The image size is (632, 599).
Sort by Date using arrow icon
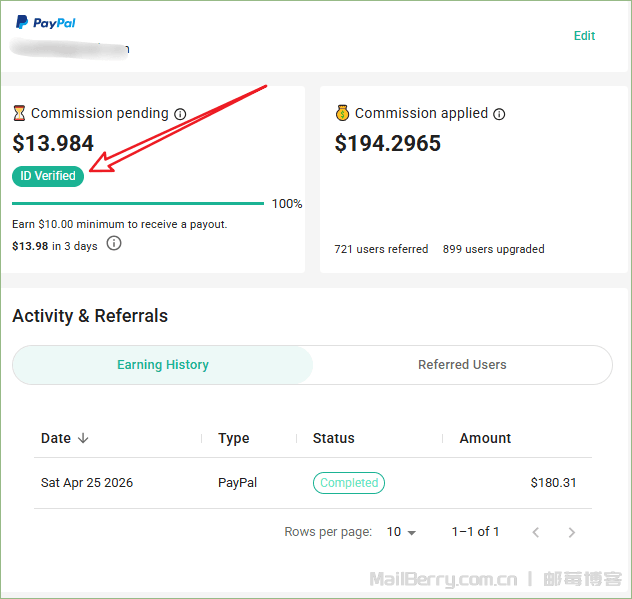[x=83, y=438]
